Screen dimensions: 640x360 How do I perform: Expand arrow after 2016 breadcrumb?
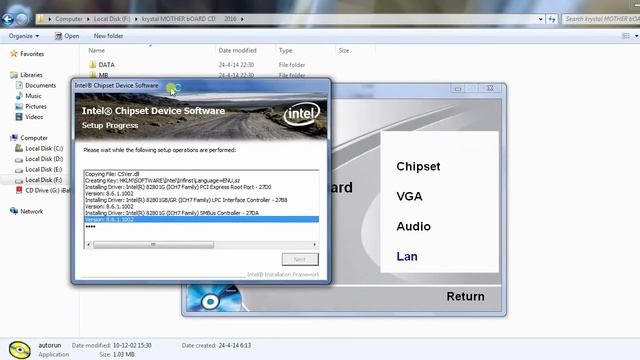[x=242, y=19]
